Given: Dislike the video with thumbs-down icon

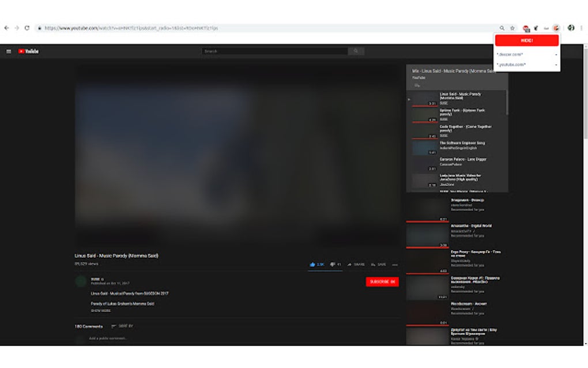Looking at the screenshot, I should click(x=332, y=265).
